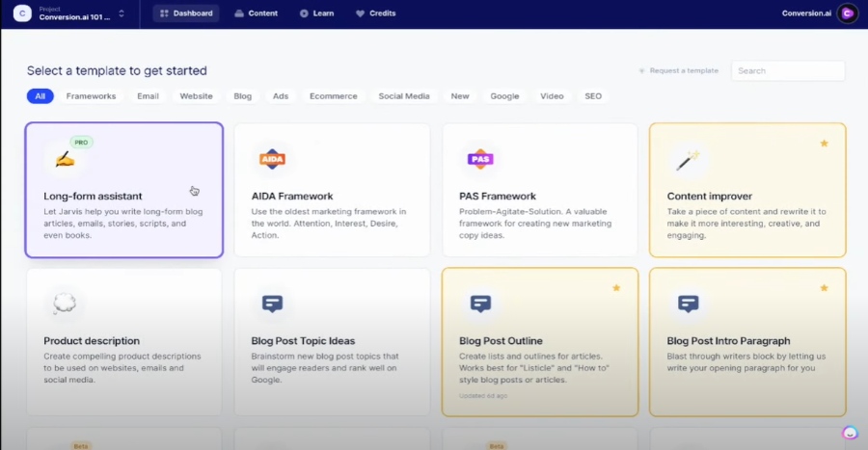Filter templates by Frameworks
Image resolution: width=868 pixels, height=450 pixels.
click(x=91, y=96)
